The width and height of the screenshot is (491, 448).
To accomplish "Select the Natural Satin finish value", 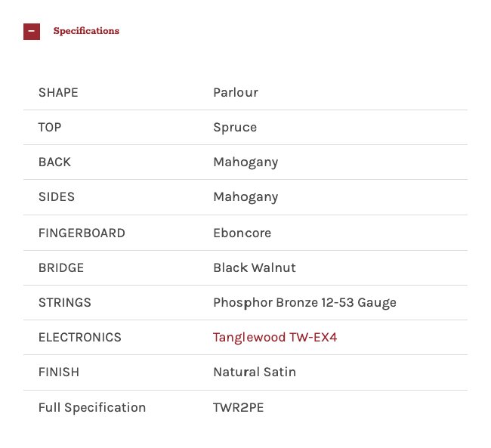I will pyautogui.click(x=255, y=372).
